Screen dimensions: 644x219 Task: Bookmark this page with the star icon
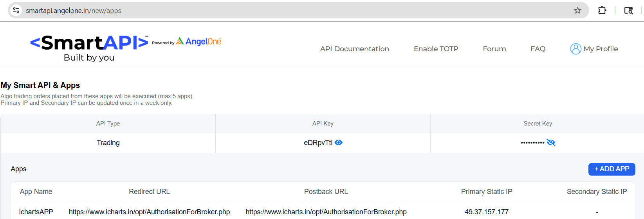[577, 11]
